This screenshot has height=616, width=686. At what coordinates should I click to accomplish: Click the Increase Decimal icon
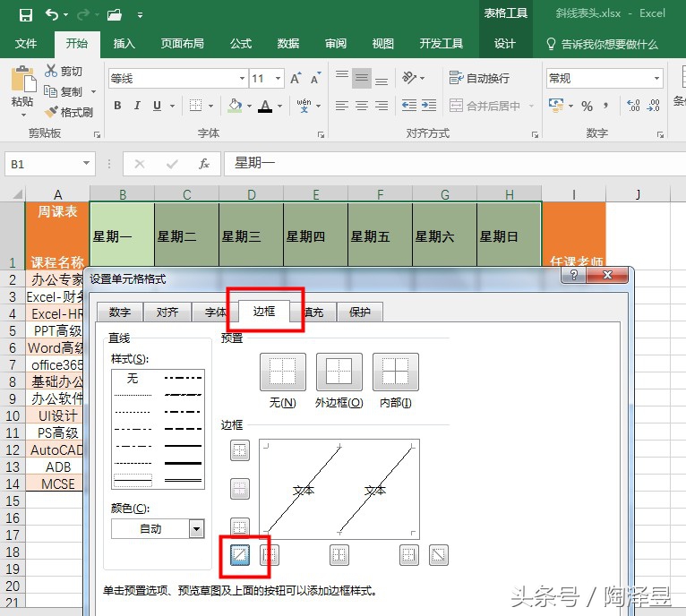point(633,106)
